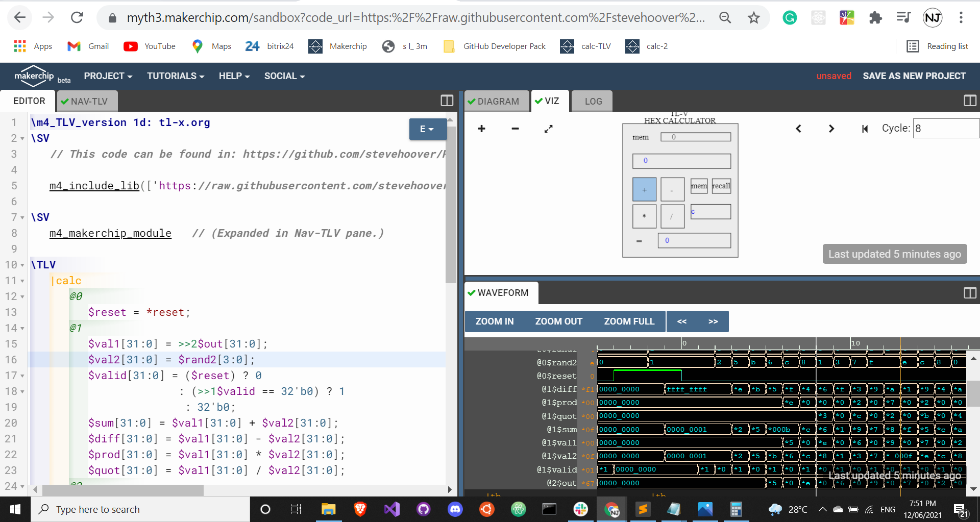Collapse @0 fold at line 12
This screenshot has height=522, width=980.
click(x=22, y=297)
